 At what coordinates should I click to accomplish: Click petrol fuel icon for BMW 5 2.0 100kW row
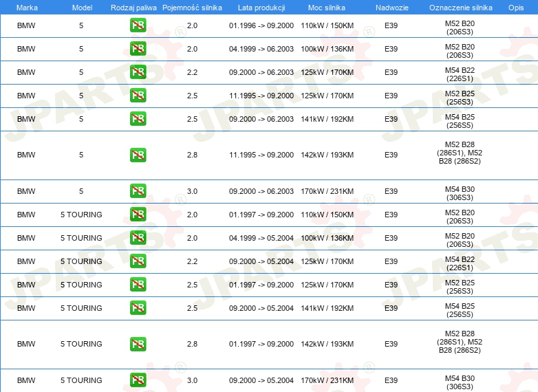click(138, 49)
